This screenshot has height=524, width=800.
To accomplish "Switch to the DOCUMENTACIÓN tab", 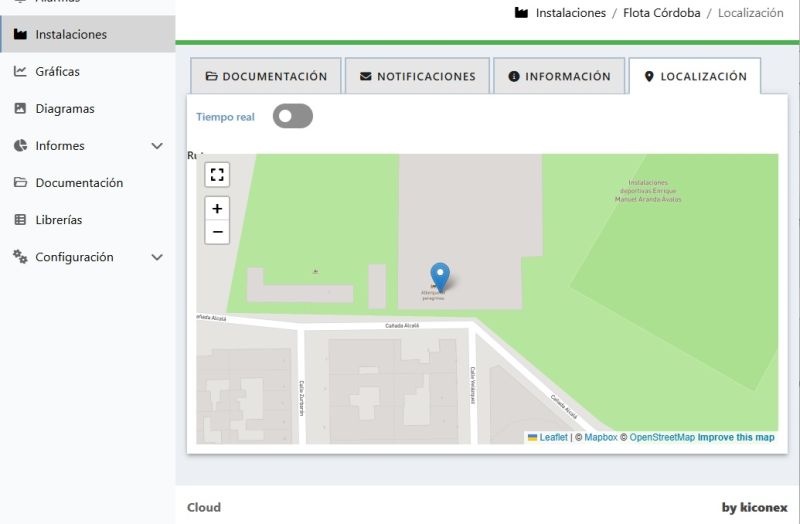I will (266, 76).
